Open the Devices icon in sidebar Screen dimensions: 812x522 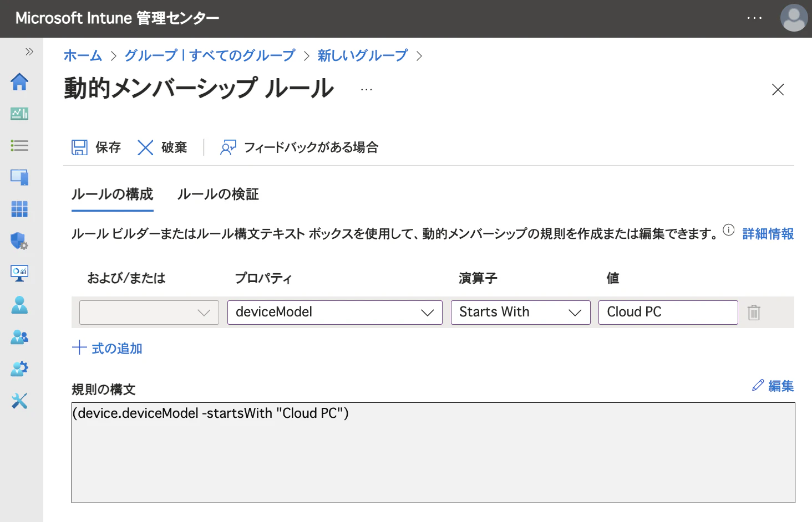pos(19,177)
